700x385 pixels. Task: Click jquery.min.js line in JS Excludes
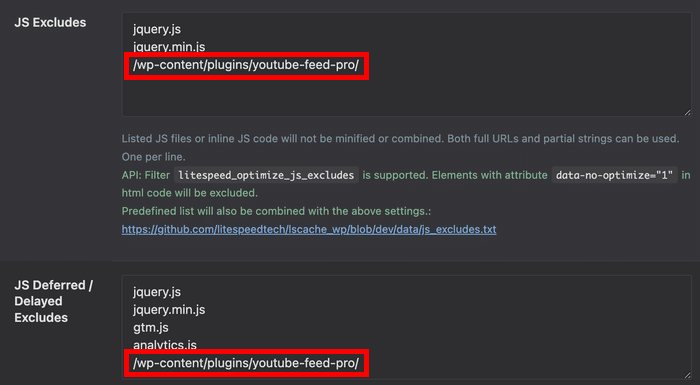click(x=169, y=46)
